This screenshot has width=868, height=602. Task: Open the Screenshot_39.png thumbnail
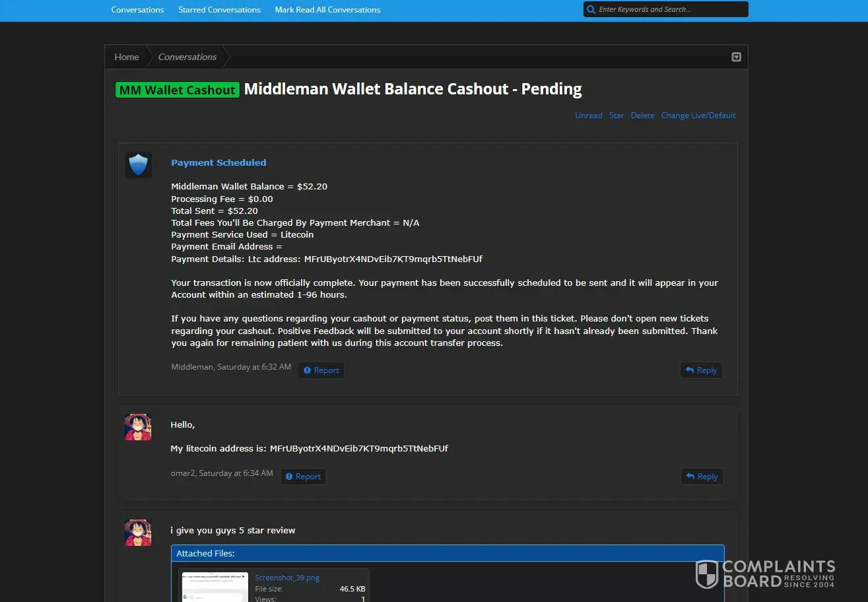(x=215, y=587)
